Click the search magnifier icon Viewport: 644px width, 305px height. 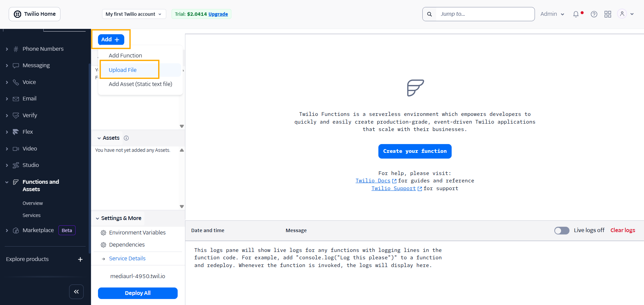[x=429, y=14]
